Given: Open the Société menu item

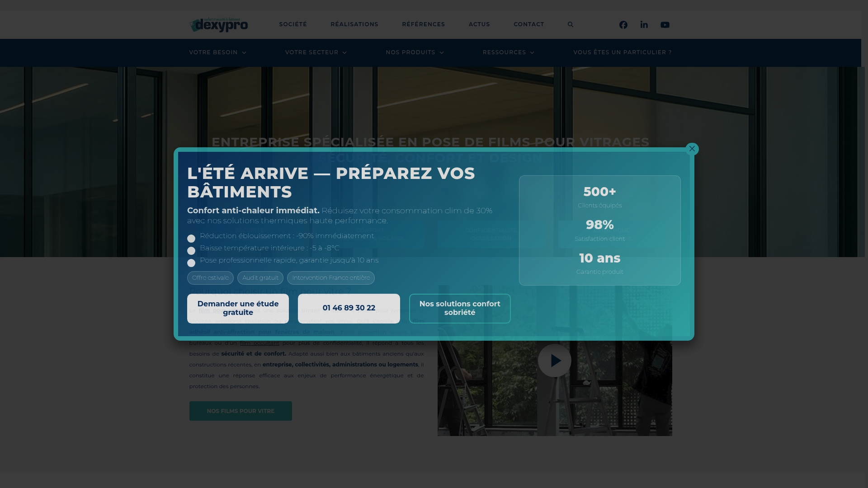Looking at the screenshot, I should (292, 24).
